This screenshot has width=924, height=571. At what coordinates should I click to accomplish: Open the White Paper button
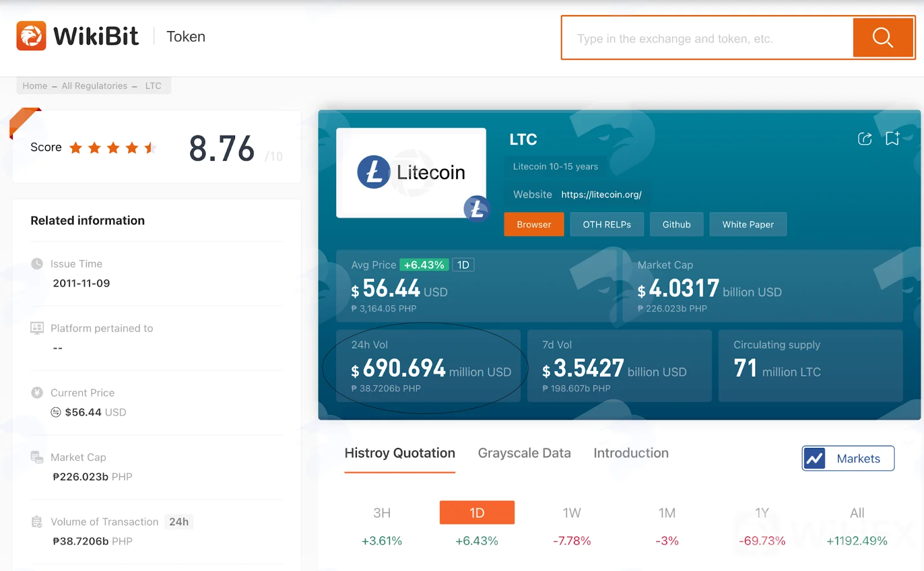coord(748,224)
